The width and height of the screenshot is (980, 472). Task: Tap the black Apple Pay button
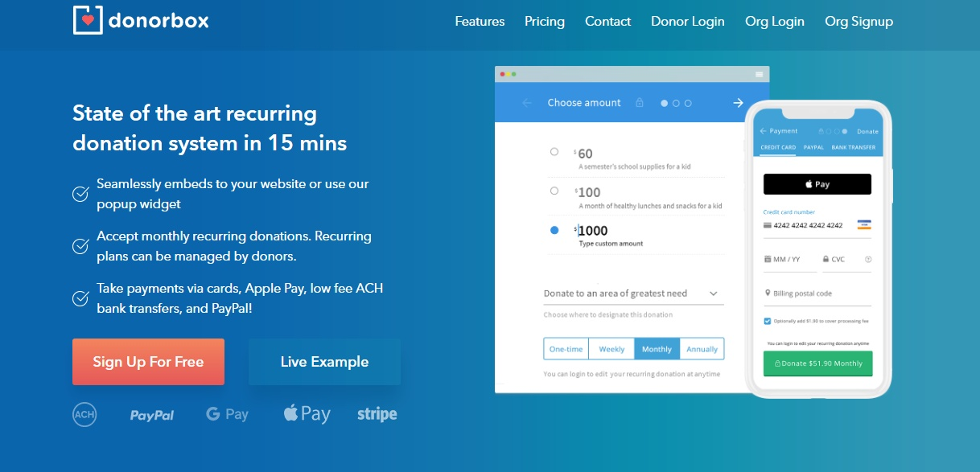coord(817,184)
